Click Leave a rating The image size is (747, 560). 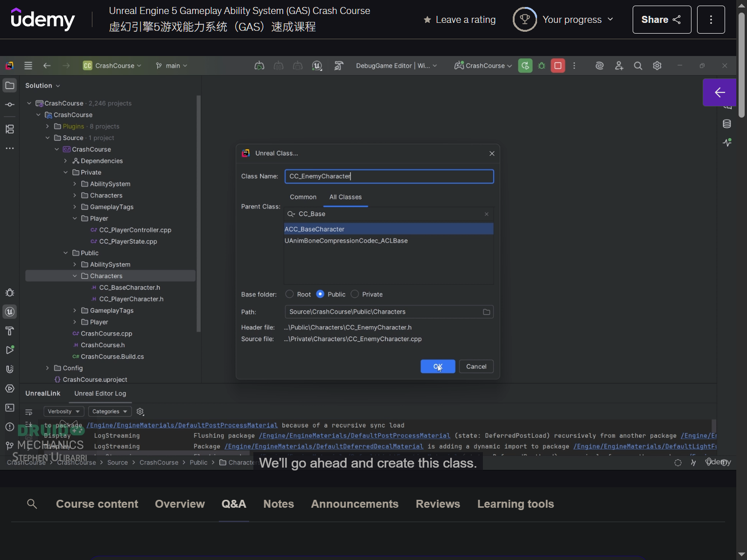coord(460,20)
